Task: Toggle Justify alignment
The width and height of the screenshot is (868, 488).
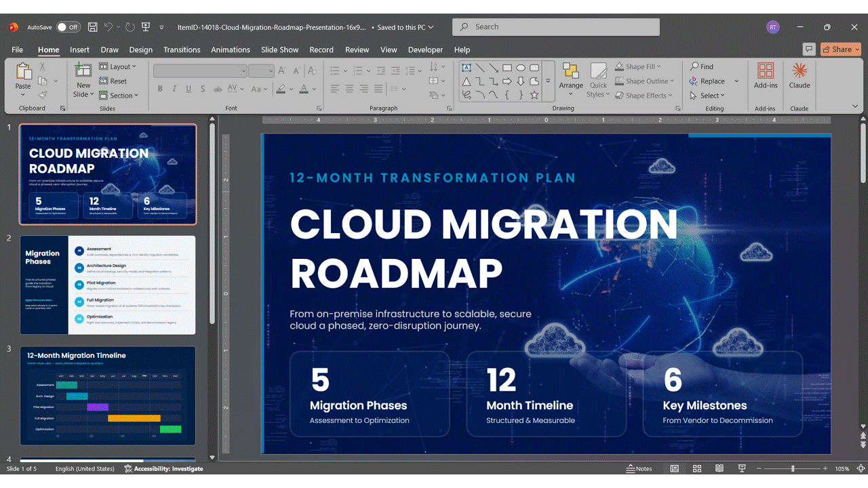Action: click(x=379, y=89)
